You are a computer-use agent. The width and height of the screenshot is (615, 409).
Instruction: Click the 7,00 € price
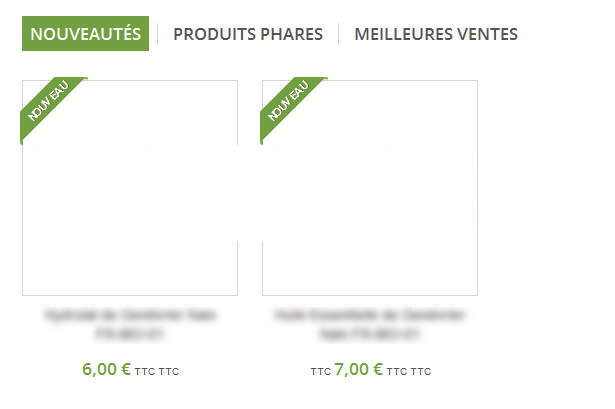point(358,369)
